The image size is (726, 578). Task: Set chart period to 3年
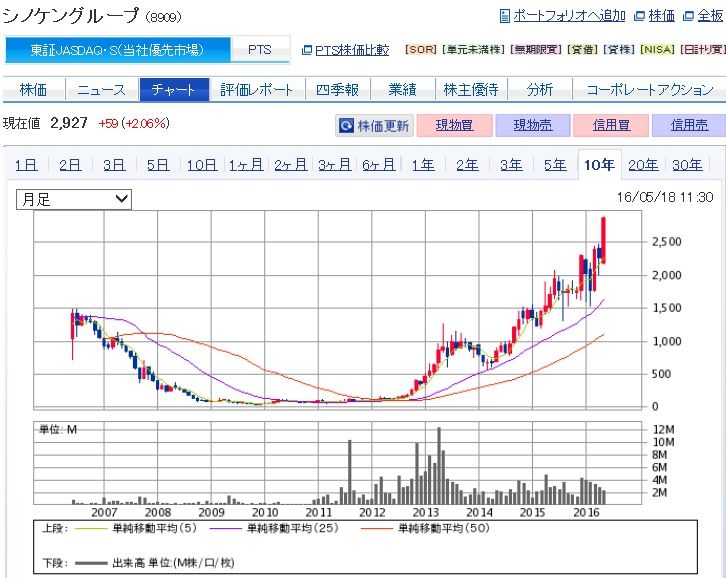[x=511, y=165]
